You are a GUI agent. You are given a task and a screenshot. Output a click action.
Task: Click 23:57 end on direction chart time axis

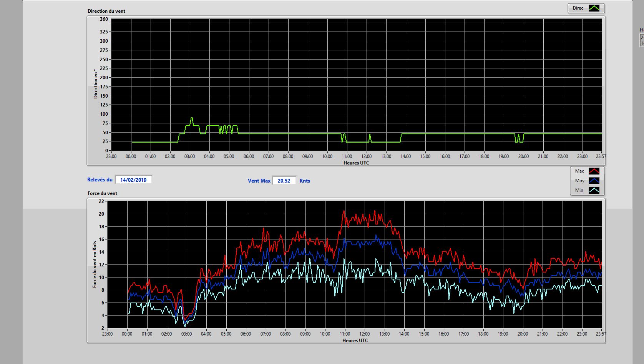click(601, 156)
